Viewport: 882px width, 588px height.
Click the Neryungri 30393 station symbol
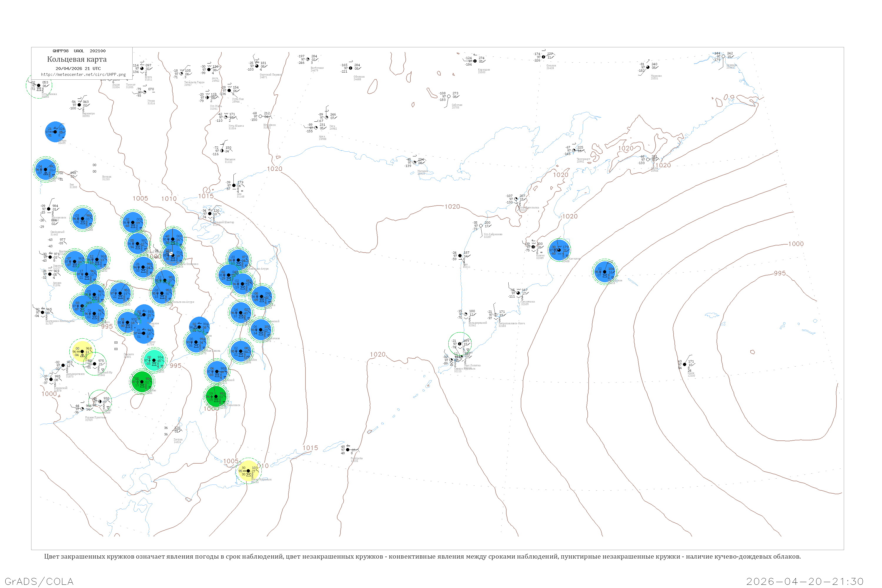(79, 105)
